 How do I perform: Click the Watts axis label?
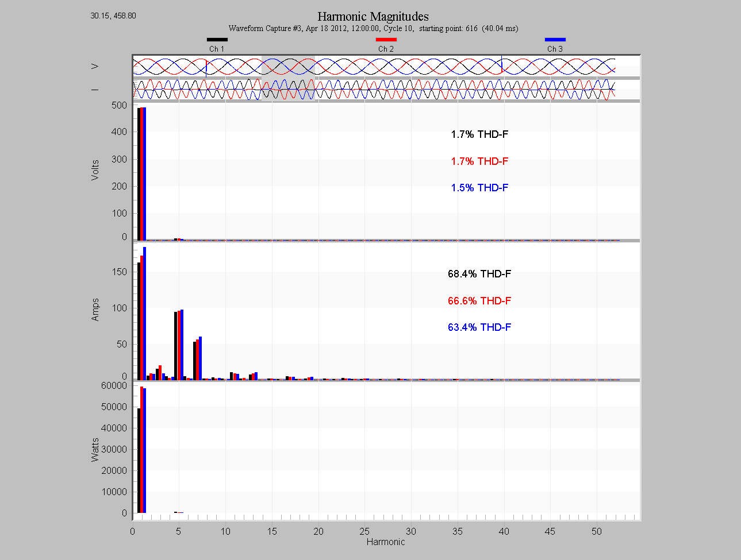[x=96, y=449]
